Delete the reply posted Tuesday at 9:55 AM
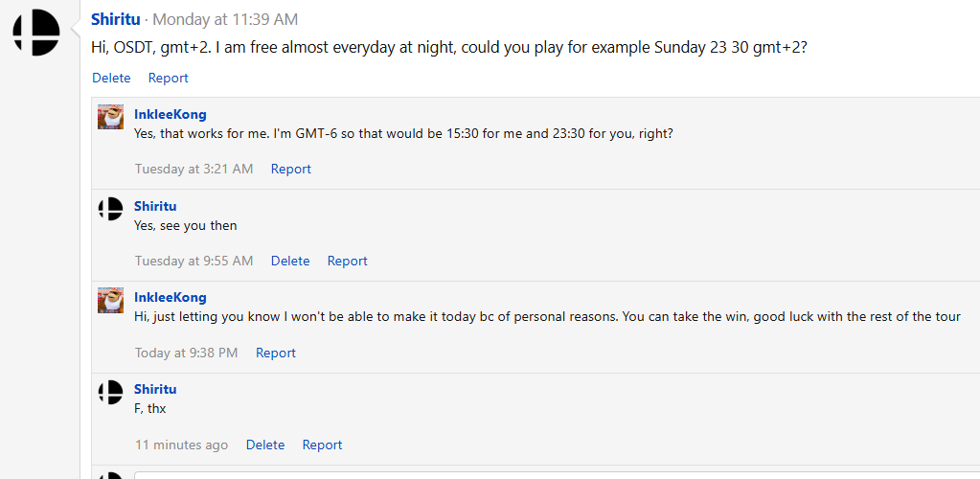 (290, 261)
